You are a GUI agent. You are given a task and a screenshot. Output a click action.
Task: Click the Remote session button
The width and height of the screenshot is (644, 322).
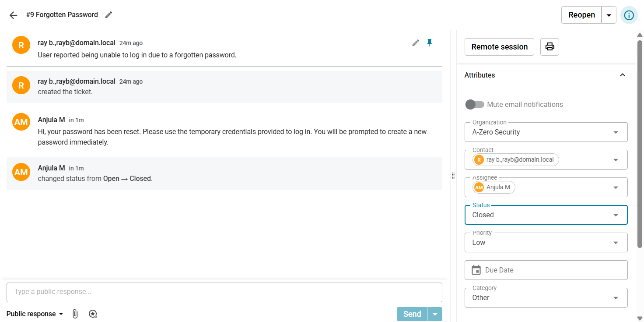point(500,47)
